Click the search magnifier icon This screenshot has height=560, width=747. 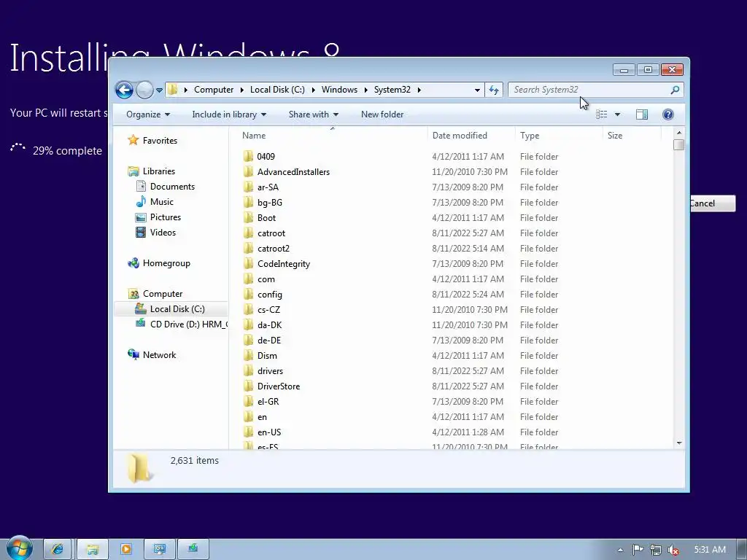(675, 90)
